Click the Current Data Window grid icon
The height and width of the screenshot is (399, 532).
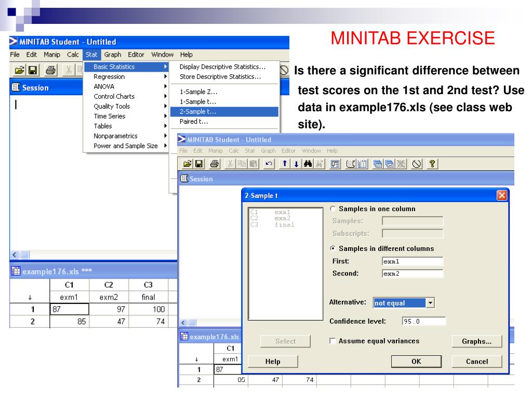coord(362,164)
